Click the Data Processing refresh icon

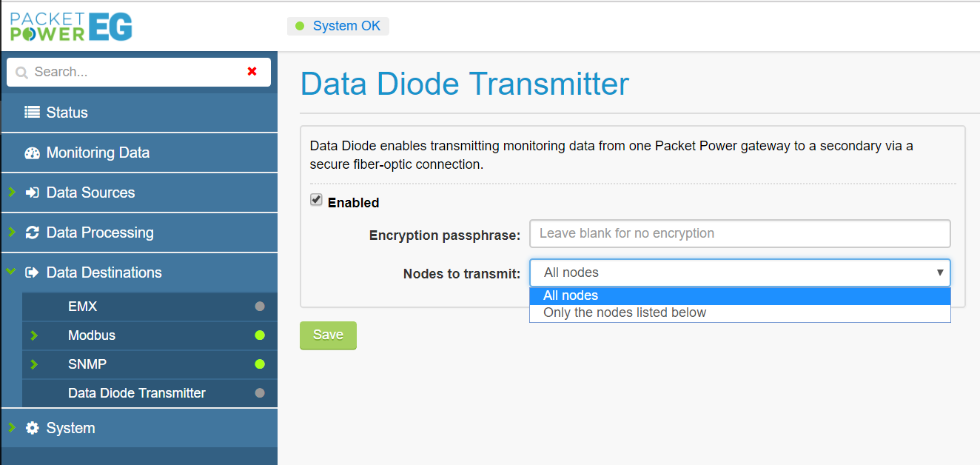click(32, 232)
